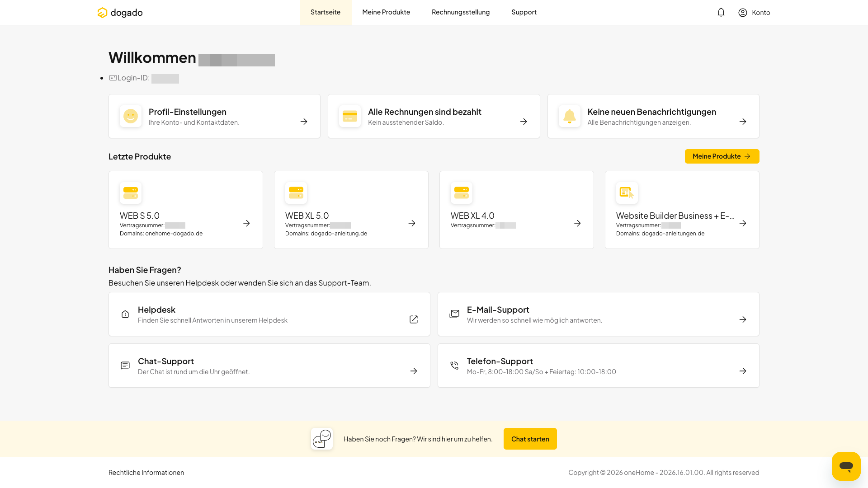Click the yellow Meine Produkte button
Viewport: 868px width, 488px height.
[722, 156]
